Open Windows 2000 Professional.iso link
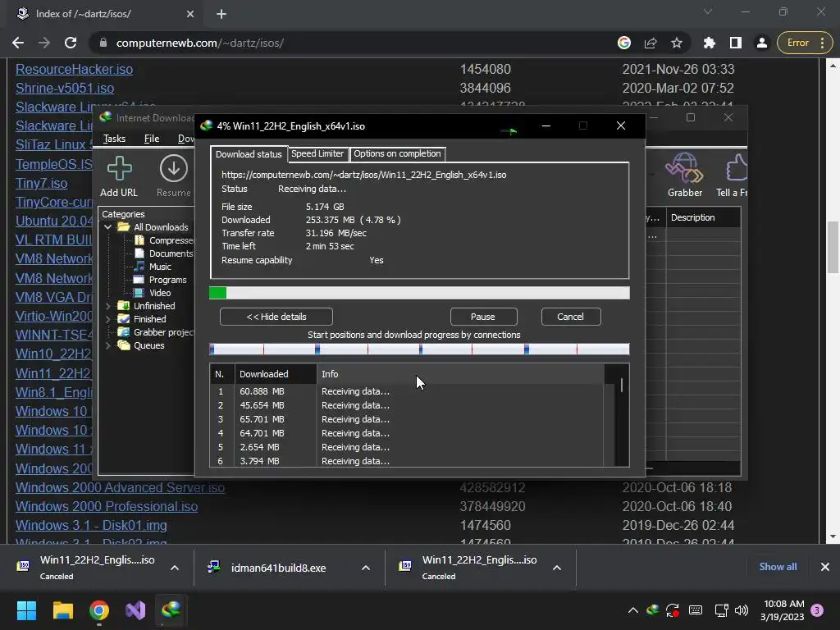The height and width of the screenshot is (630, 840). click(x=107, y=506)
